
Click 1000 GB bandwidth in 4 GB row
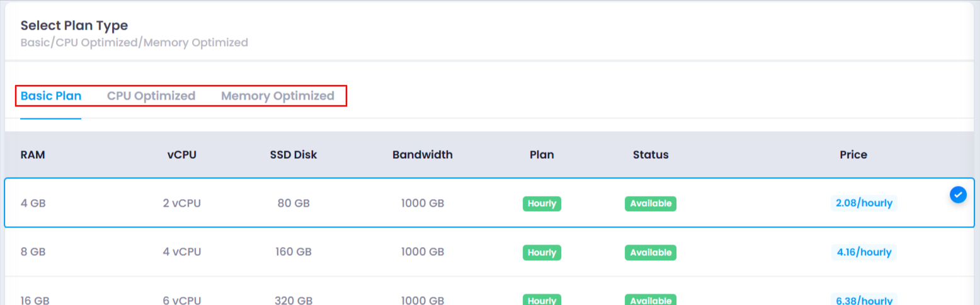(x=423, y=204)
